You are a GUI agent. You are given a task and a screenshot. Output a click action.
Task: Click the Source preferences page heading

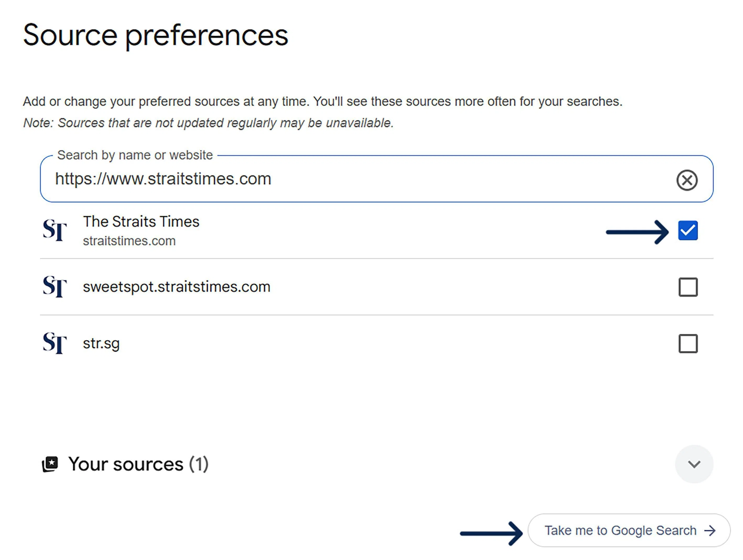pos(155,36)
